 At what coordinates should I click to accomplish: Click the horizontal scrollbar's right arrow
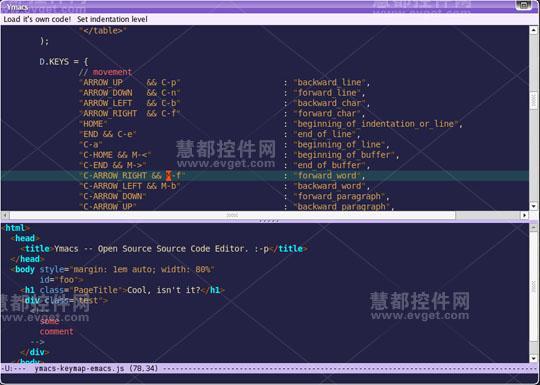click(x=524, y=215)
